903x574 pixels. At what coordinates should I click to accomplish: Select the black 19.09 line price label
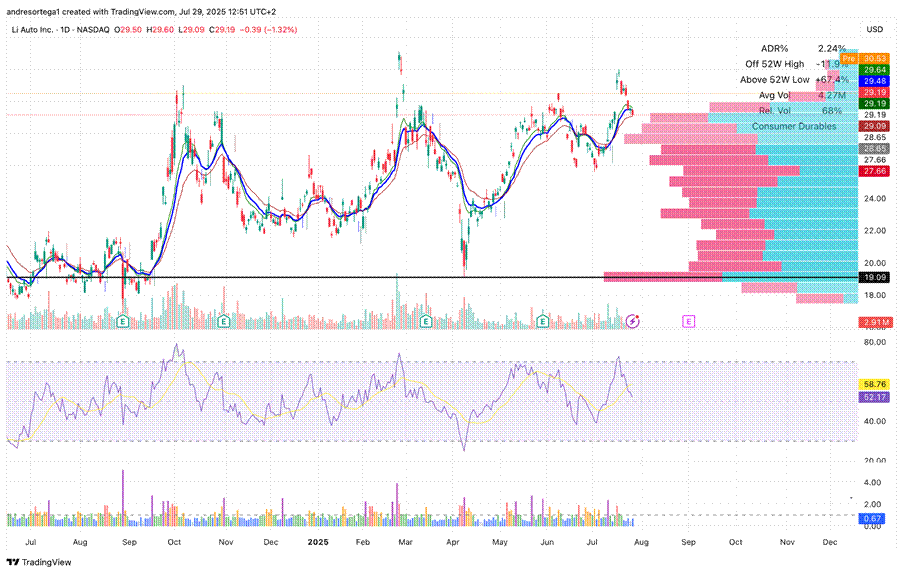[874, 278]
